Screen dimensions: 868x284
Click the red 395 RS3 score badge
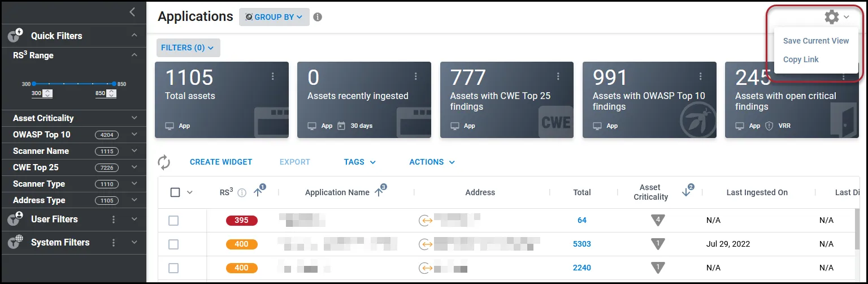pyautogui.click(x=242, y=221)
